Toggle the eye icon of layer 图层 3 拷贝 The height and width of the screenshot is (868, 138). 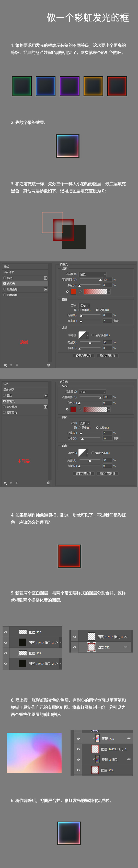[78, 759]
